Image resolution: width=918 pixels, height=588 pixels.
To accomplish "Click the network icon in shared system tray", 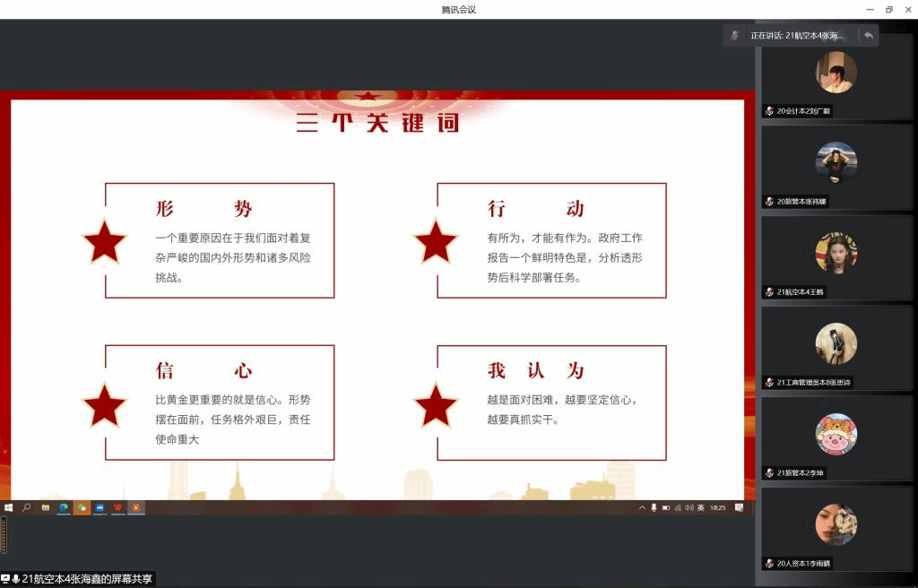I will (x=678, y=507).
